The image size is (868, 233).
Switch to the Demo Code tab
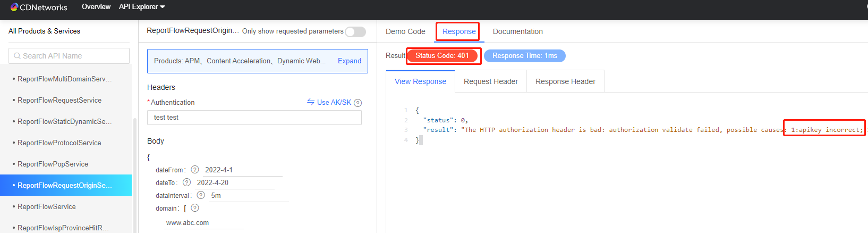(405, 31)
